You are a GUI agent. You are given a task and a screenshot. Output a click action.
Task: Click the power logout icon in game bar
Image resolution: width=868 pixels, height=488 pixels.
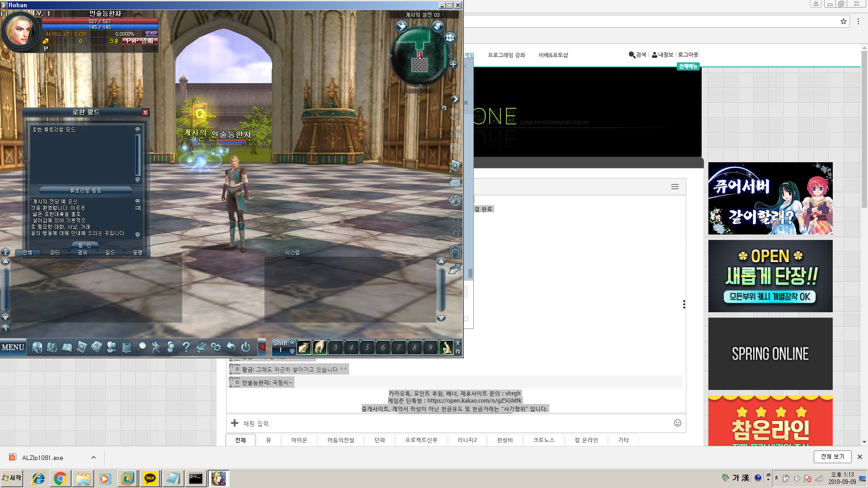pyautogui.click(x=245, y=347)
